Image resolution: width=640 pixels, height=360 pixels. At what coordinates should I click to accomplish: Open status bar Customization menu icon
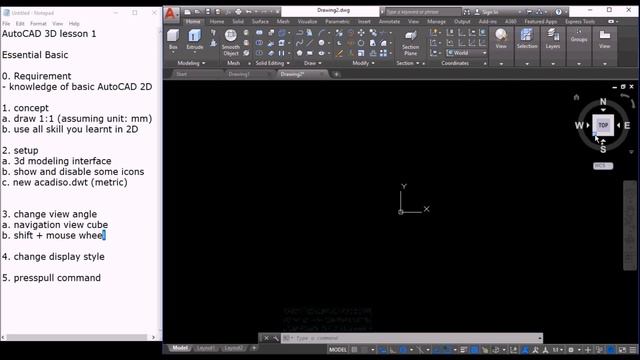point(633,350)
